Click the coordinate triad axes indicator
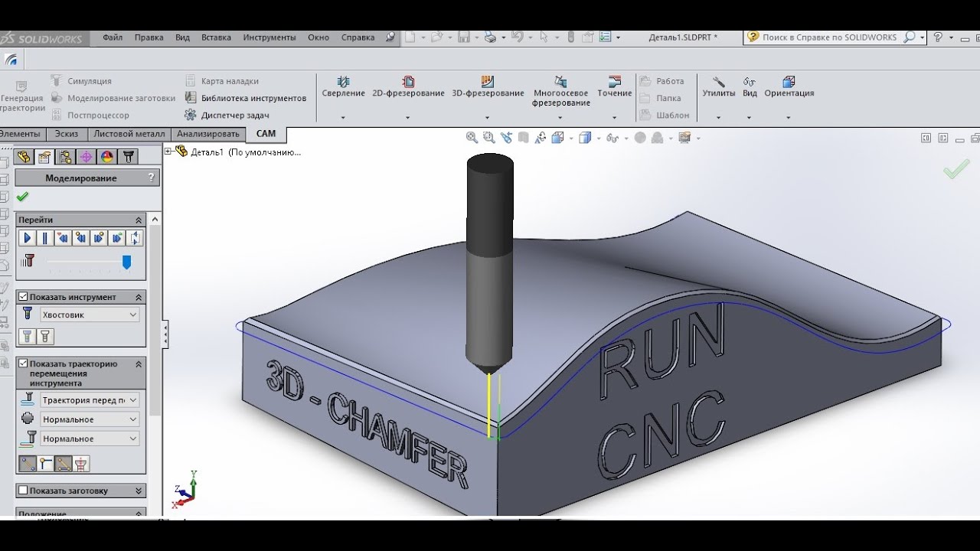Viewport: 980px width, 551px height. pos(185,490)
